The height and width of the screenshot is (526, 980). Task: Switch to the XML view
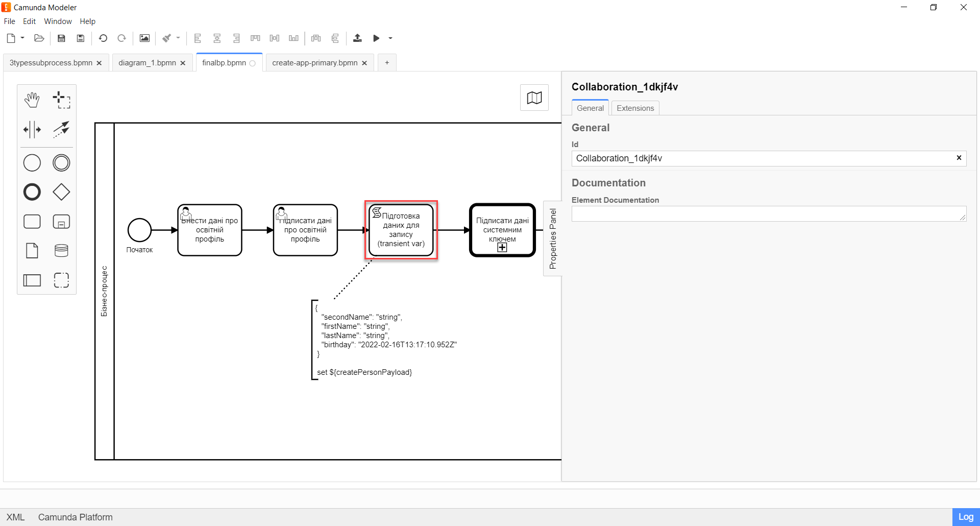point(15,517)
